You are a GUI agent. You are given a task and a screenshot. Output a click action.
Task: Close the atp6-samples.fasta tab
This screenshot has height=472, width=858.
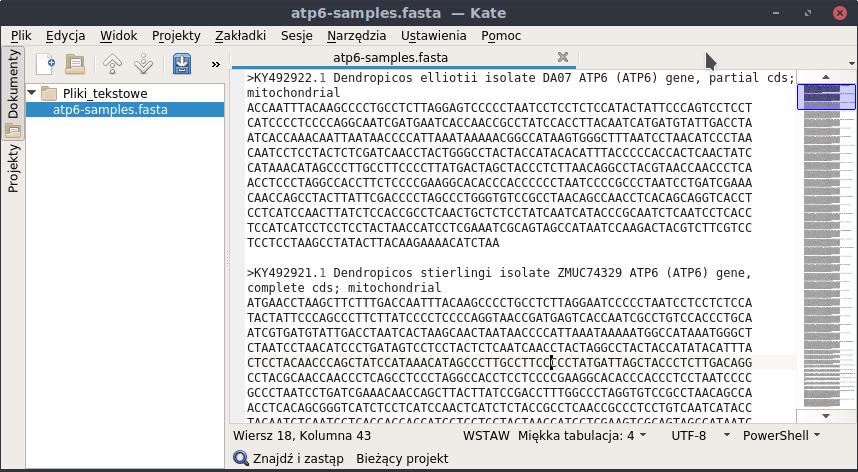[x=562, y=57]
